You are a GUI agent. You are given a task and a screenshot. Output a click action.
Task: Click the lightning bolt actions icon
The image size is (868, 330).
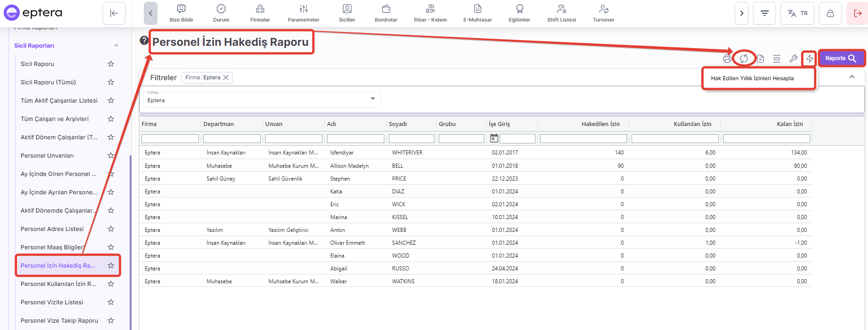click(809, 59)
